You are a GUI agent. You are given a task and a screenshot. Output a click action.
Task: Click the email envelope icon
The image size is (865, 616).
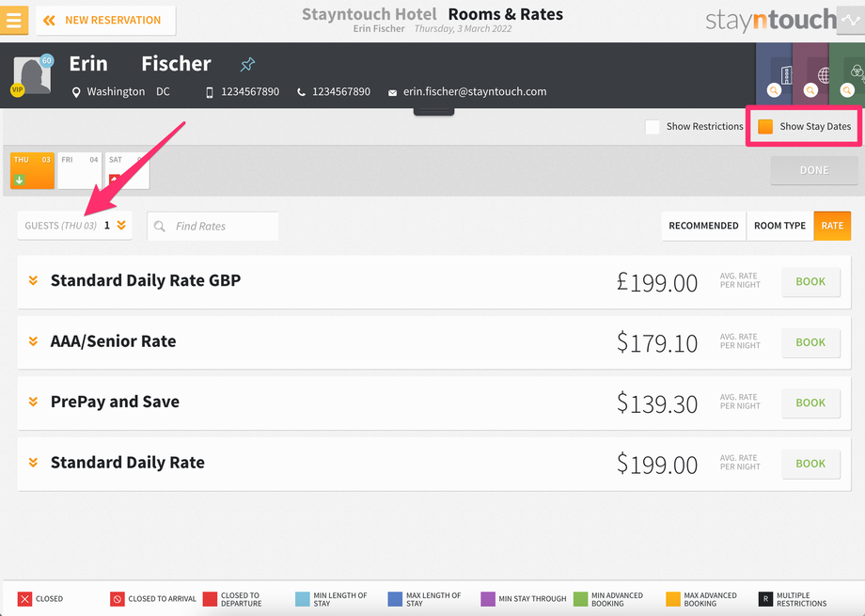392,93
